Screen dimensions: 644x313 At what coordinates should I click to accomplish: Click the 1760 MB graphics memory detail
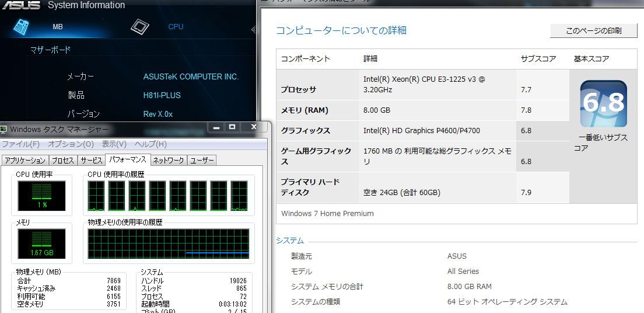click(x=437, y=156)
